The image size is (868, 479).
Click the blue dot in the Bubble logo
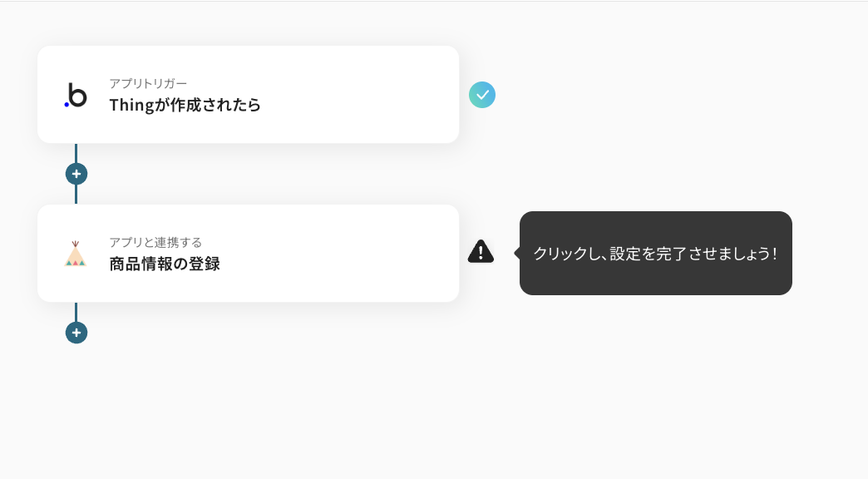(67, 104)
